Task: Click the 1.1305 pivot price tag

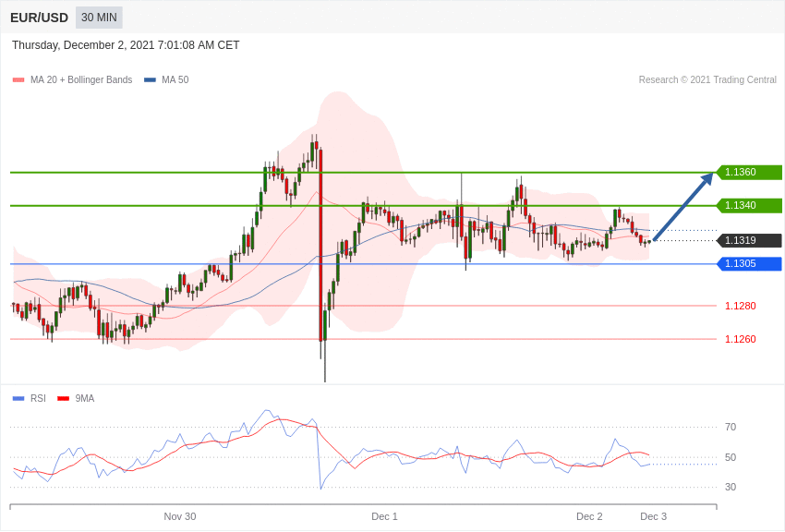Action: coord(750,263)
